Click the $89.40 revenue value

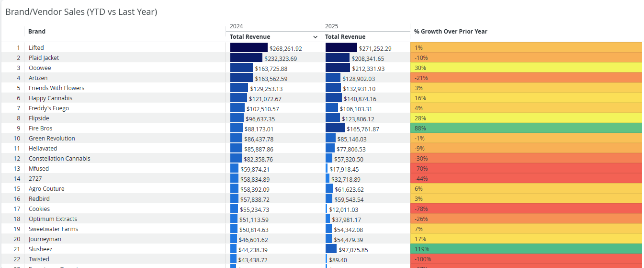[338, 260]
